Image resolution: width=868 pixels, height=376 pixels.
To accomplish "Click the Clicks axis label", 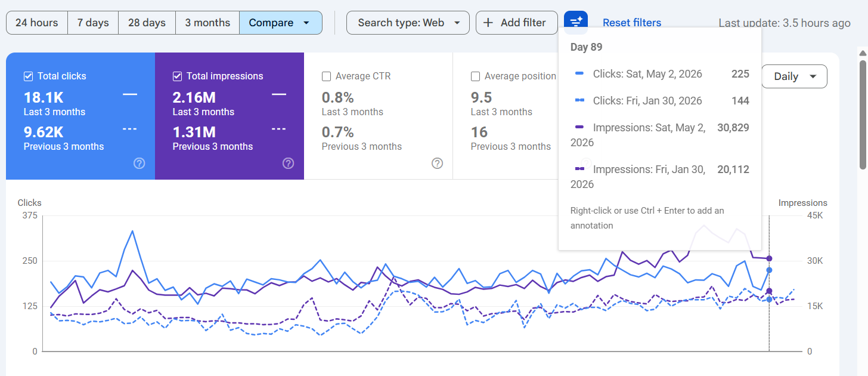I will point(30,203).
